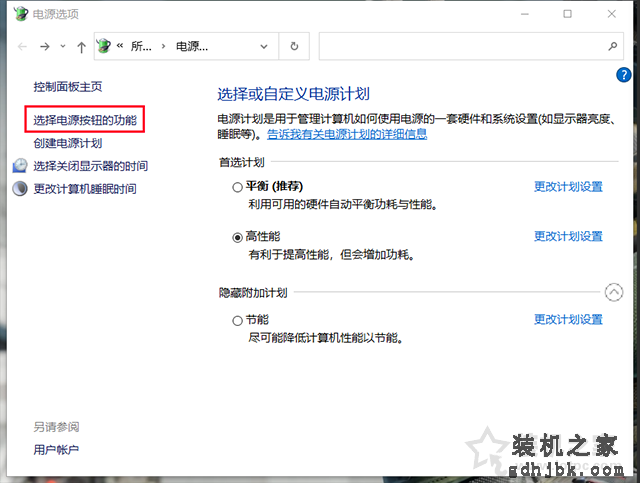The width and height of the screenshot is (640, 483).
Task: Click the forward navigation arrow
Action: (x=45, y=47)
